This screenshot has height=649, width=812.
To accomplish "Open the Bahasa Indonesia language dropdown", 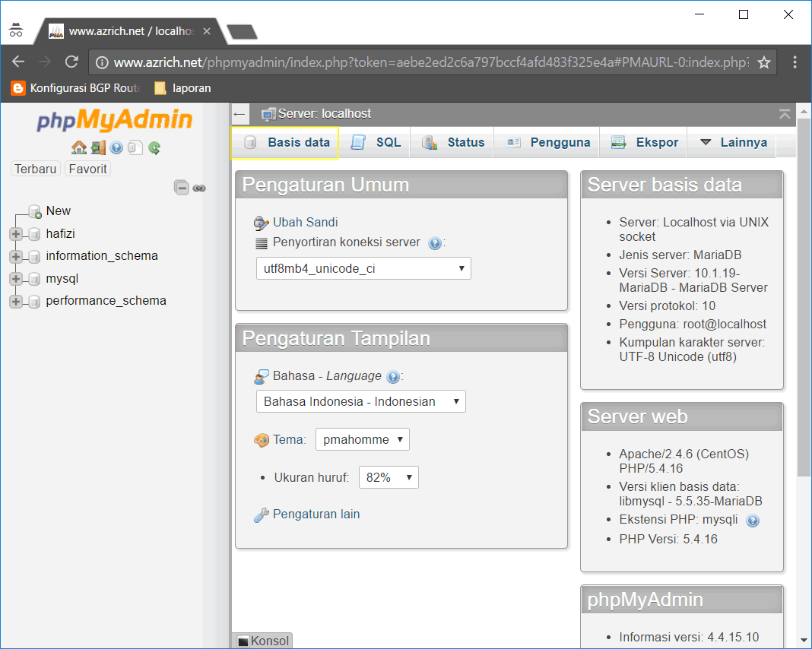I will point(361,401).
